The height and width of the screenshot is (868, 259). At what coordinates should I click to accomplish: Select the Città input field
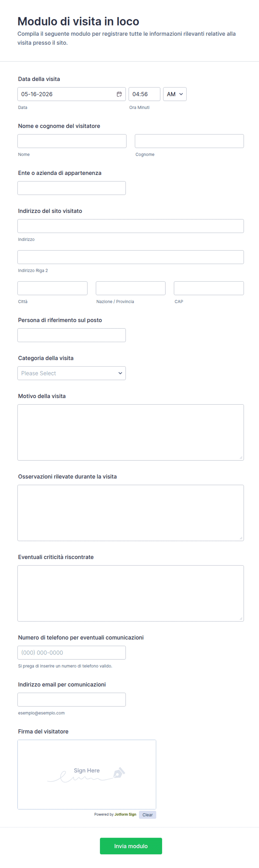(x=53, y=288)
